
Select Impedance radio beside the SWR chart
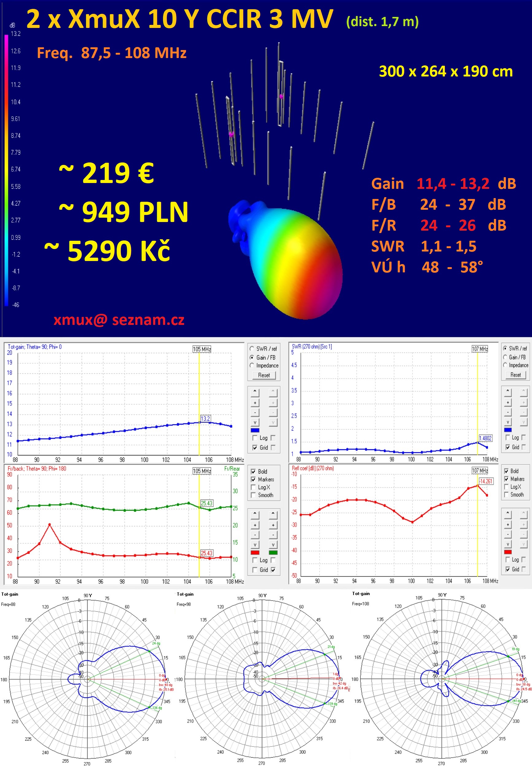tap(505, 365)
